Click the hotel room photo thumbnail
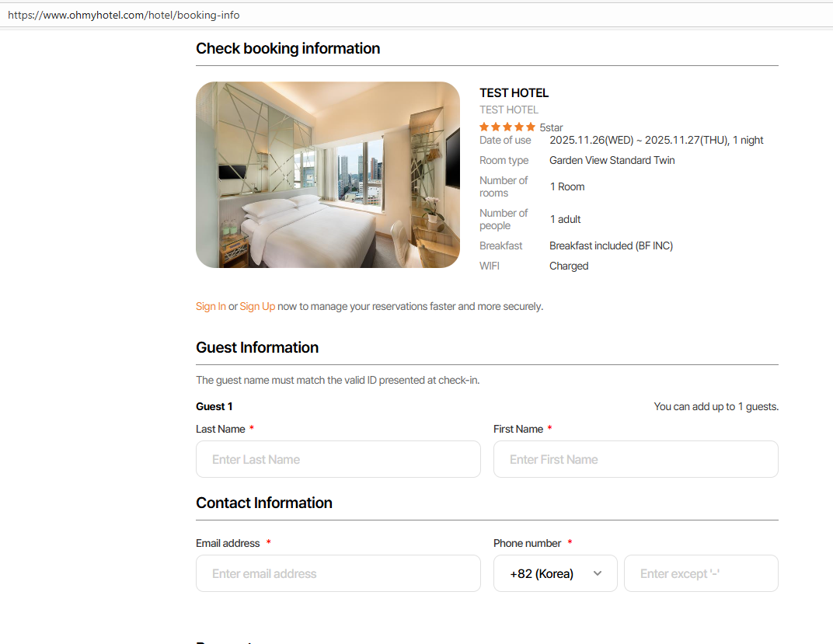 (x=328, y=175)
